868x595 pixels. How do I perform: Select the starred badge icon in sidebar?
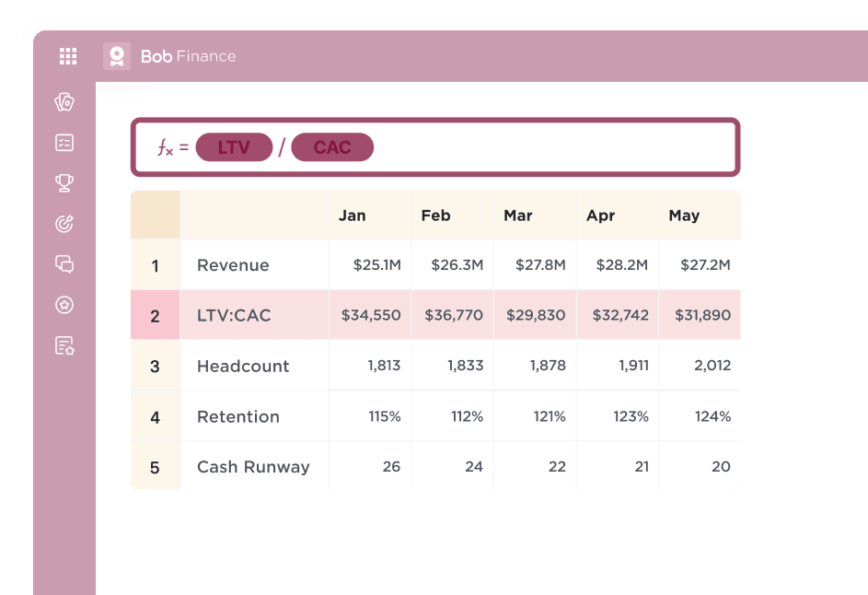[x=63, y=305]
